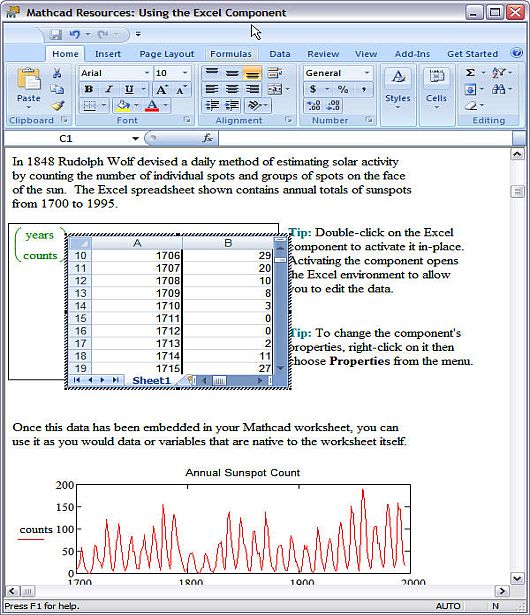Screen dimensions: 530x615
Task: Click the Decrease Decimal icon
Action: 333,106
